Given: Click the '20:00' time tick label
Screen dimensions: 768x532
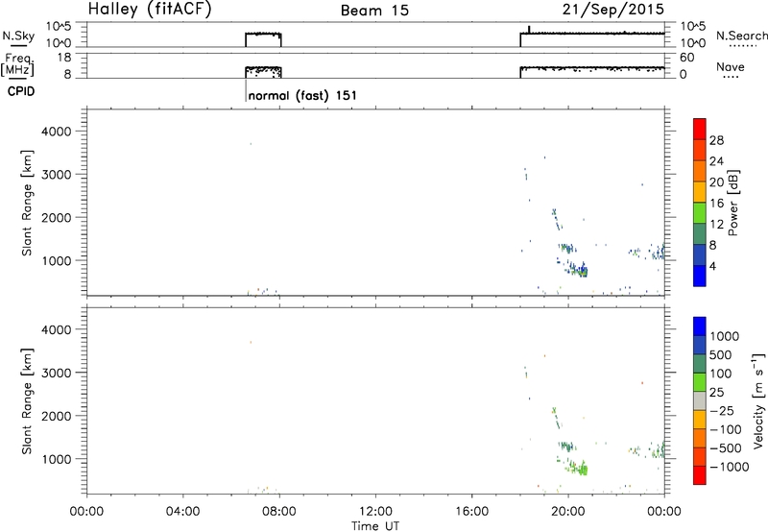Looking at the screenshot, I should point(568,512).
